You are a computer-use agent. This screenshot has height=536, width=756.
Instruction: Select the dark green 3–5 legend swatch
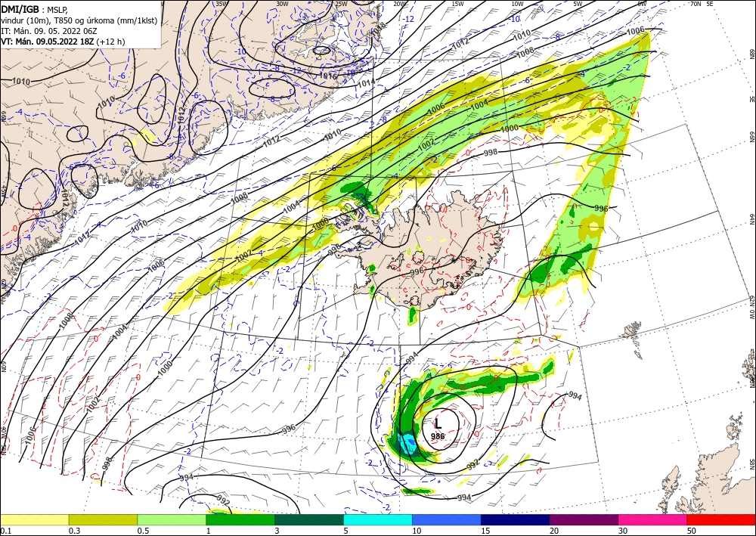pos(309,519)
